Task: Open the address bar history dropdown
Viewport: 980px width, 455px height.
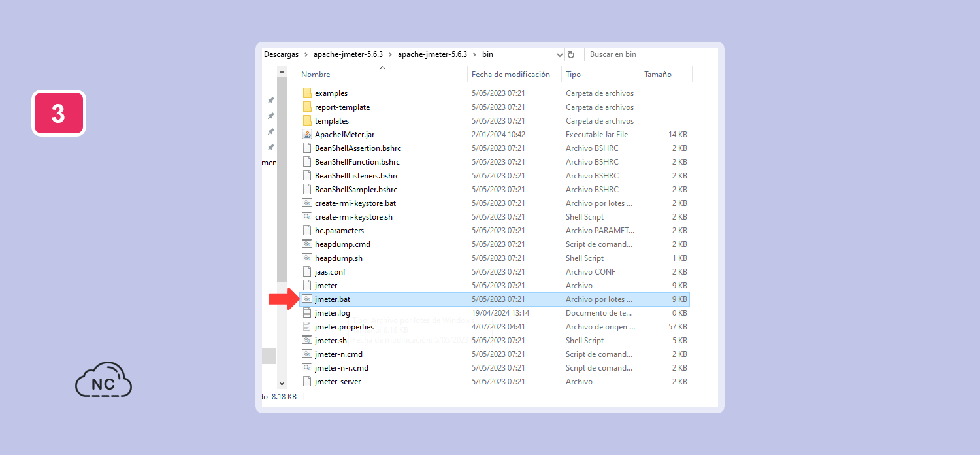Action: pyautogui.click(x=559, y=54)
